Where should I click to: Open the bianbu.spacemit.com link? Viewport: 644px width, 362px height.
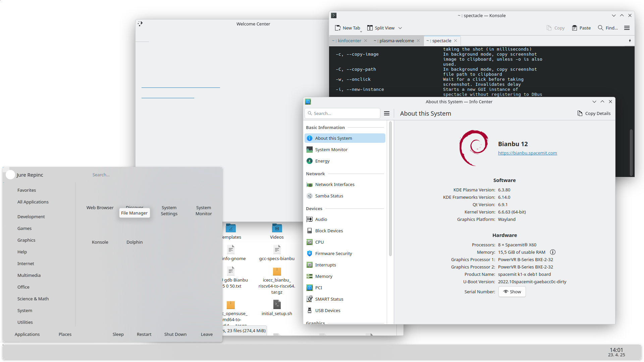coord(527,153)
